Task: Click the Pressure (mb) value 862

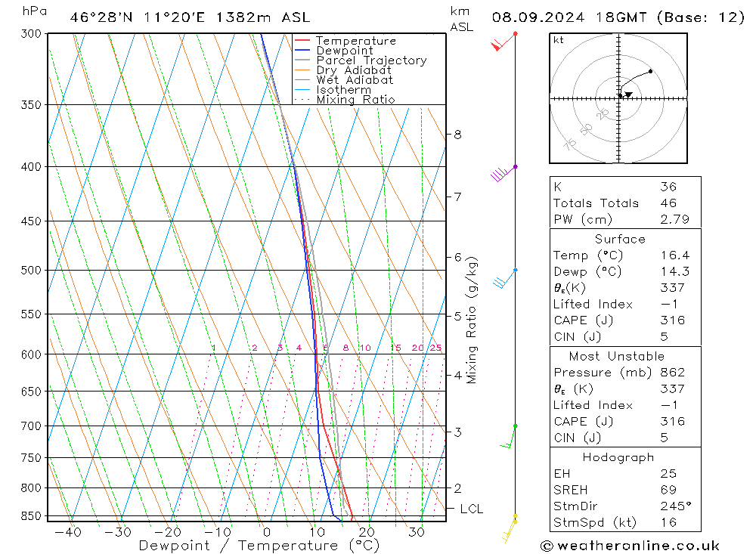Action: coord(672,372)
